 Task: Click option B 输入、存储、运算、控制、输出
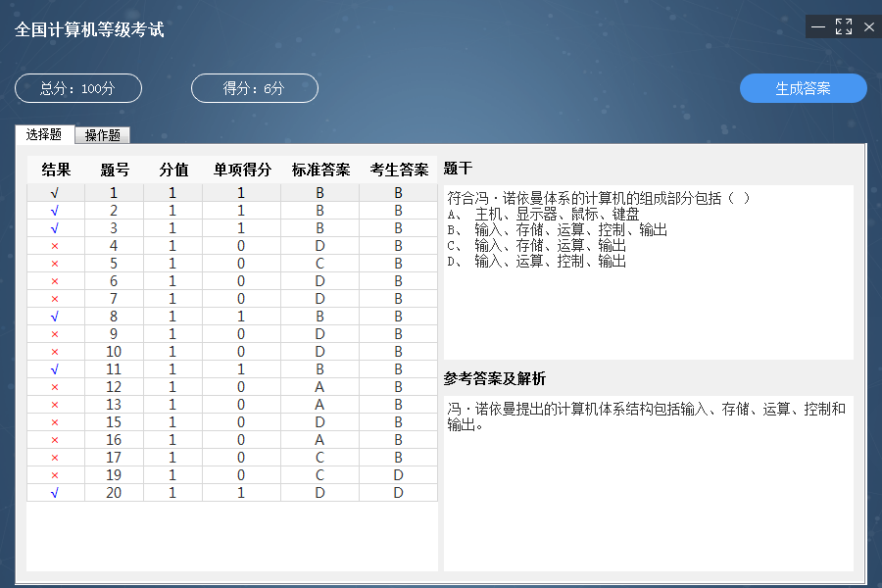557,230
